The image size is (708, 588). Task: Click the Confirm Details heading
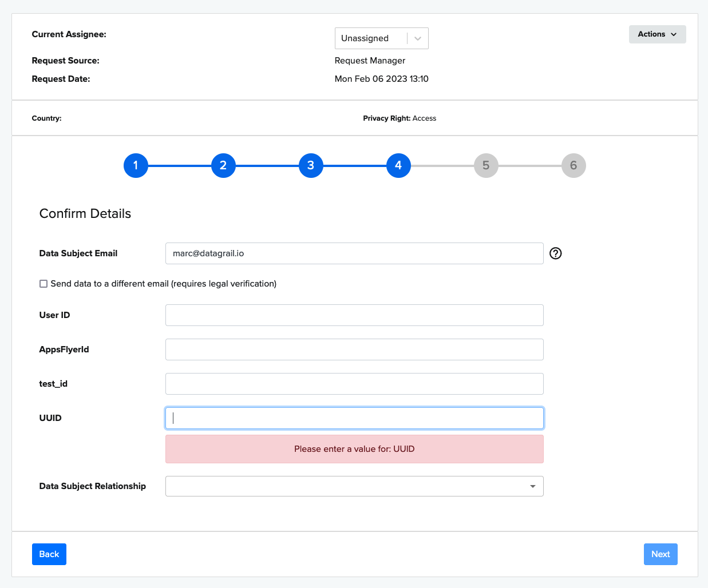click(x=85, y=213)
